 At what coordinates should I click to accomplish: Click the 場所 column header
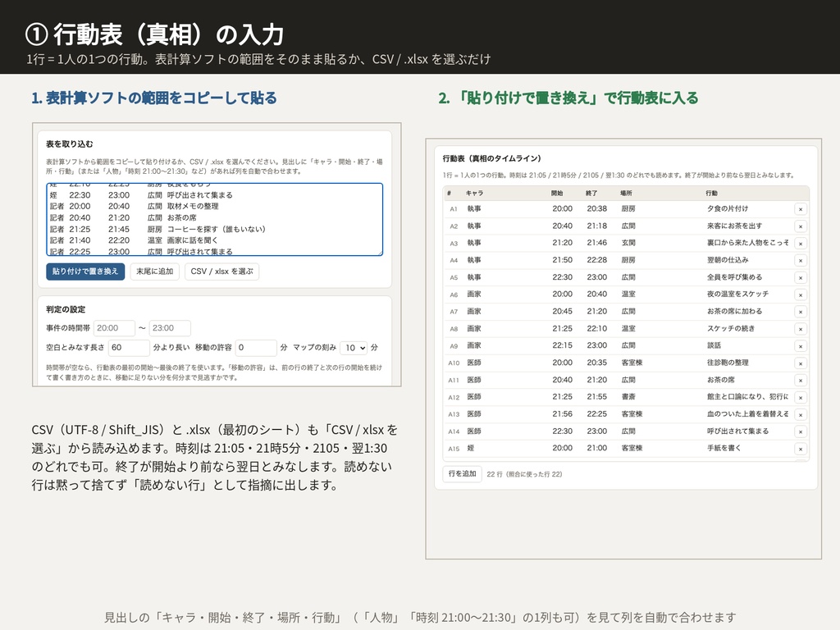(x=626, y=193)
